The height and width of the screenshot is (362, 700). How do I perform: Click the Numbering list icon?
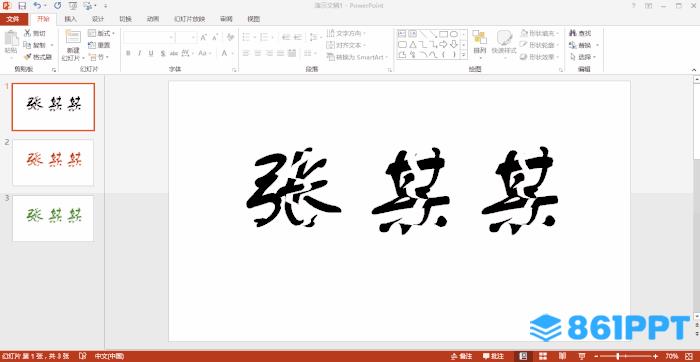264,37
